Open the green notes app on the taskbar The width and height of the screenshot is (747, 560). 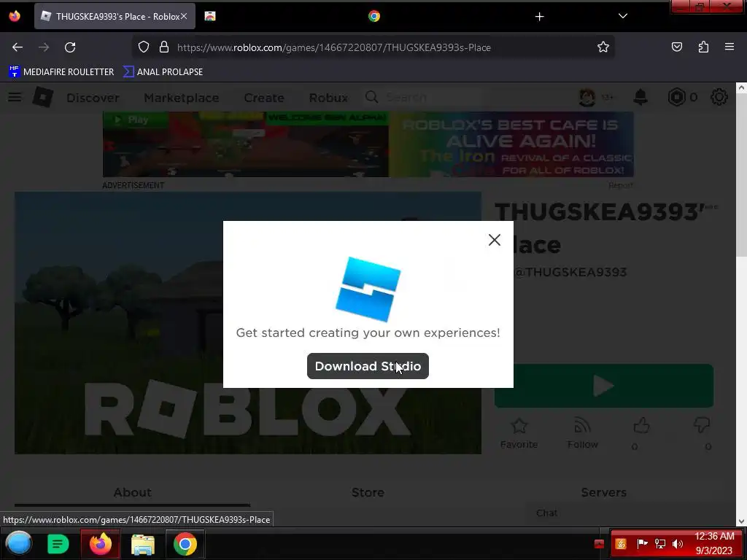tap(58, 544)
